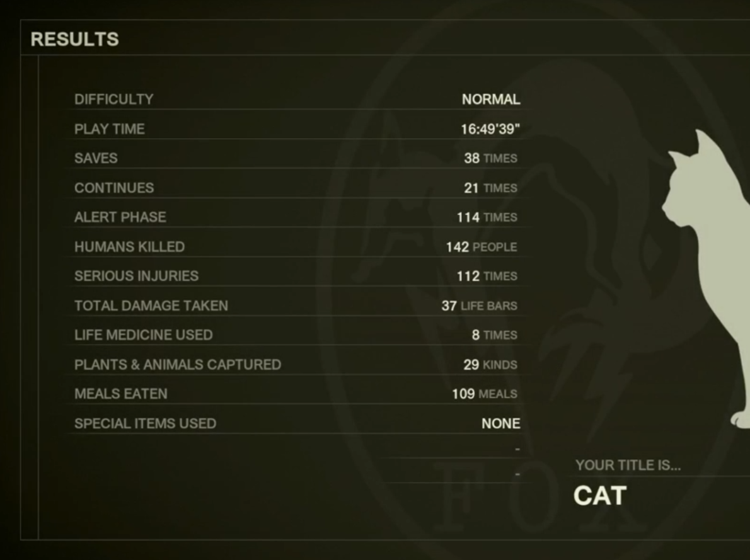Select the LIFE MEDICINE USED row
The height and width of the screenshot is (560, 750).
[x=297, y=334]
